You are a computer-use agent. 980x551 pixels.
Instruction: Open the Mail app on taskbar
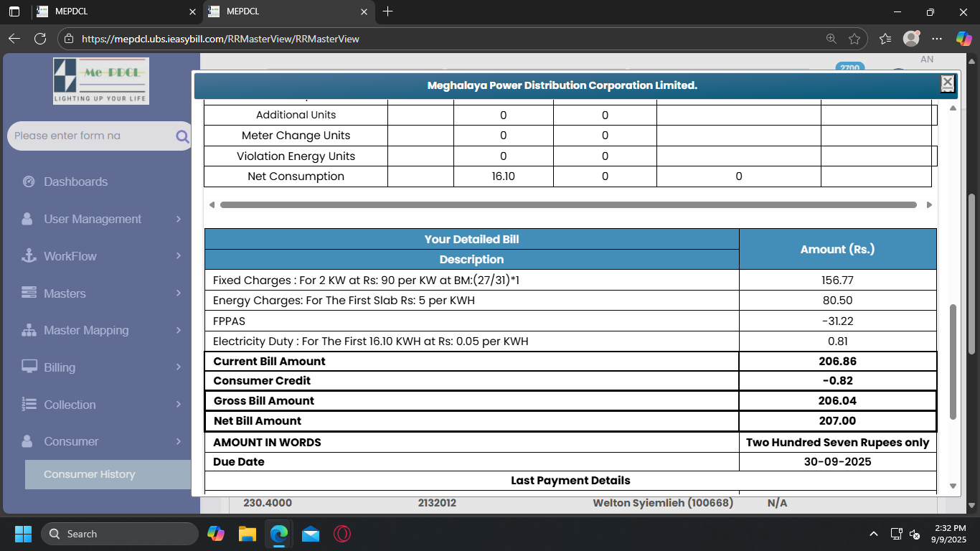point(311,534)
